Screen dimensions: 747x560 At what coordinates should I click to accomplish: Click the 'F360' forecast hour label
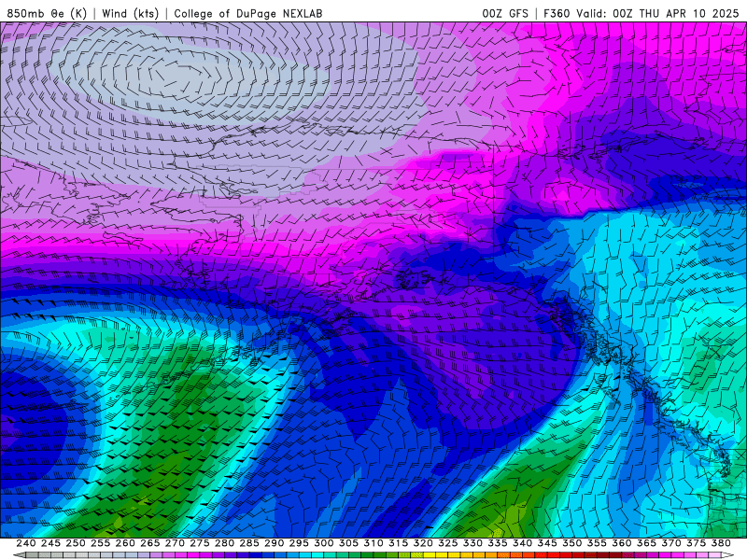tap(557, 13)
